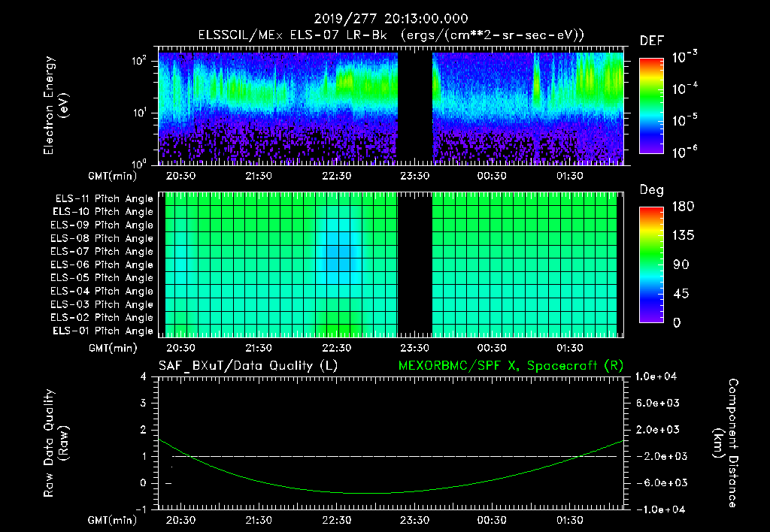Image resolution: width=770 pixels, height=532 pixels.
Task: Click the 4 tick on Raw Data Quality axis
Action: click(x=144, y=377)
